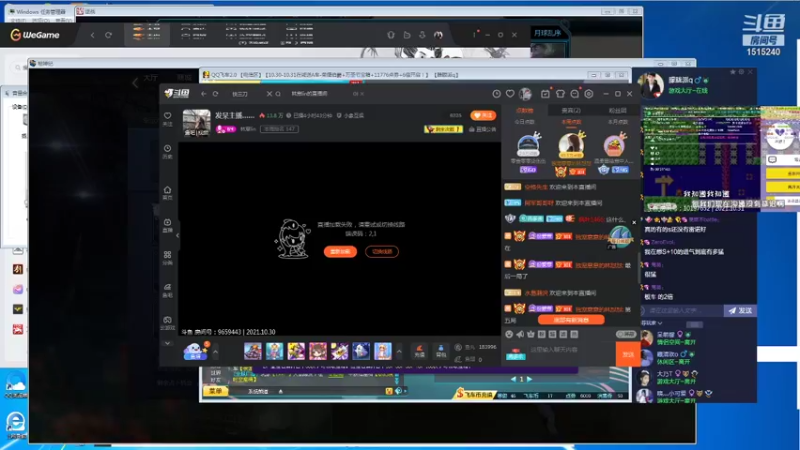
Task: Click the Douyu logo in the player header
Action: (177, 93)
